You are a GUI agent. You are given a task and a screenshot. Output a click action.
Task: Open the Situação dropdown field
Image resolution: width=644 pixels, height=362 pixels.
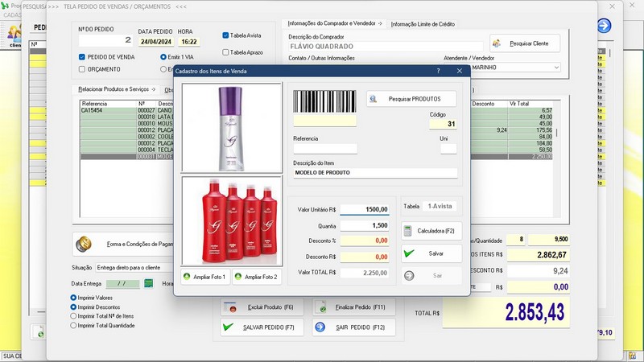pyautogui.click(x=134, y=268)
